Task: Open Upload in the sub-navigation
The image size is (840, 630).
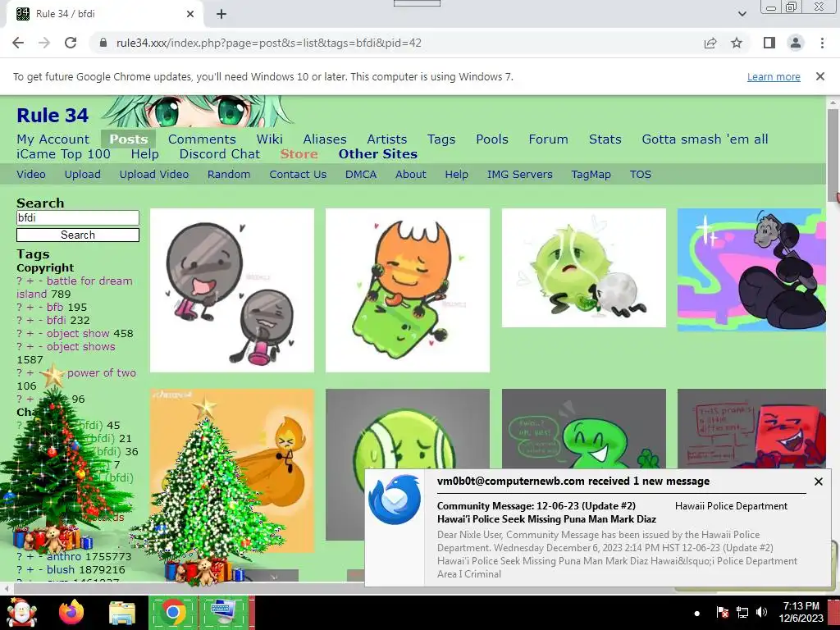Action: coord(83,174)
